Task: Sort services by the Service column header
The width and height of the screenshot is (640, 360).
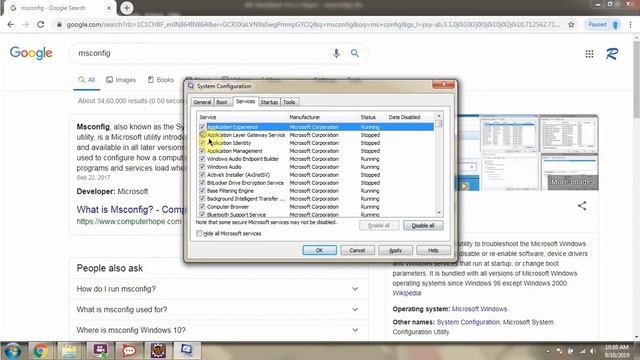Action: point(242,117)
